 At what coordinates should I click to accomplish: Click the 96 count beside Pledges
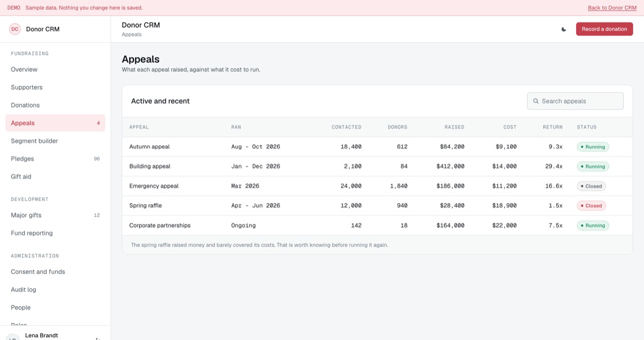(97, 159)
